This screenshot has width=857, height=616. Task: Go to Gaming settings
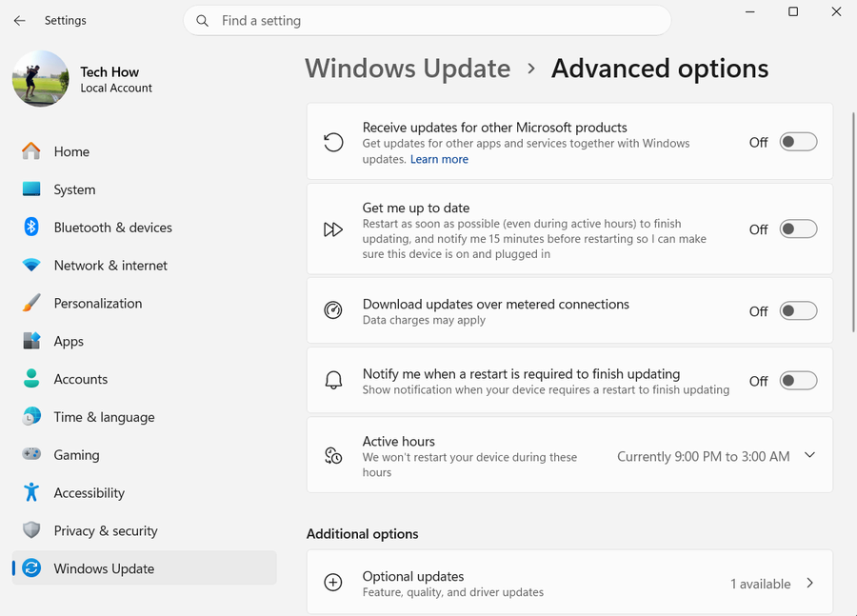pos(145,454)
